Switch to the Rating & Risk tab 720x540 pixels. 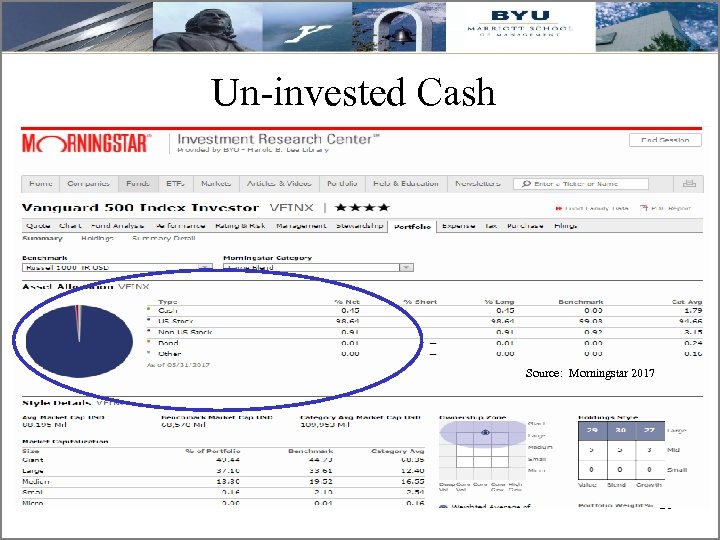[x=240, y=226]
